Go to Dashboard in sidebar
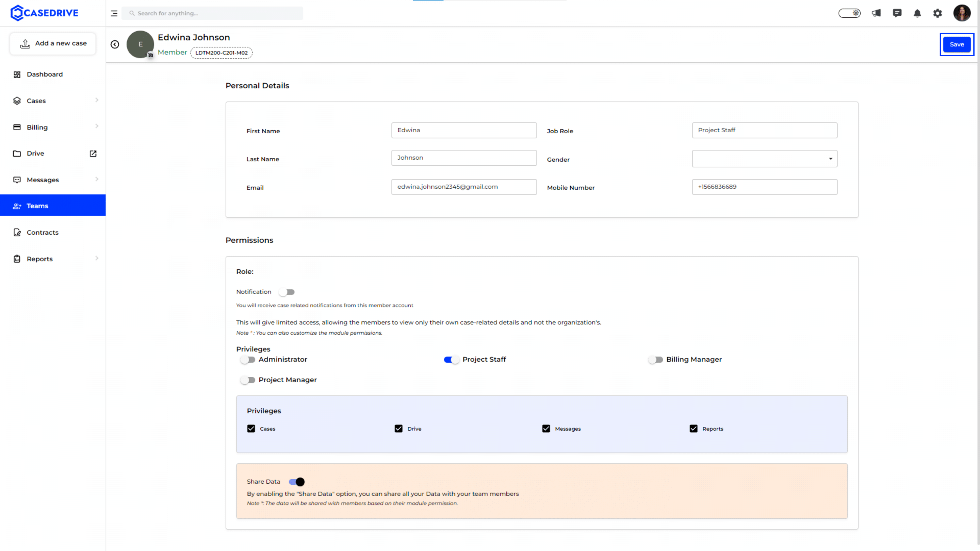 coord(53,74)
